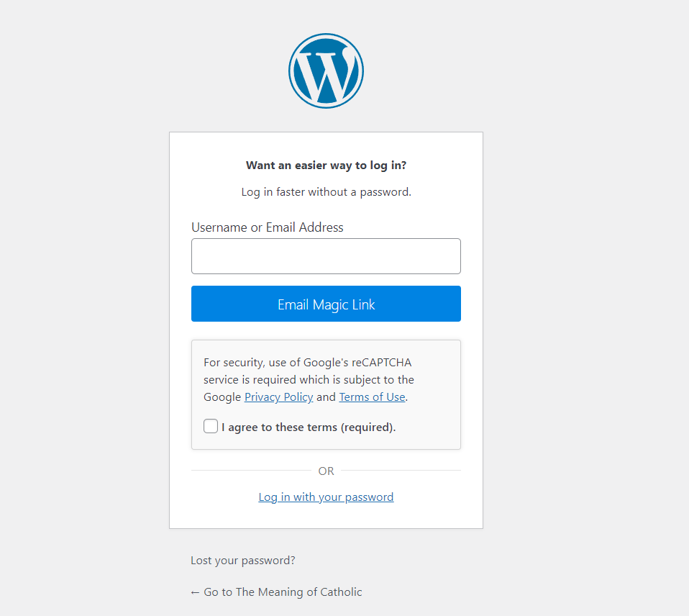Screen dimensions: 689x616
Task: Click the word 'Google' before Privacy Policy
Action: click(x=222, y=397)
